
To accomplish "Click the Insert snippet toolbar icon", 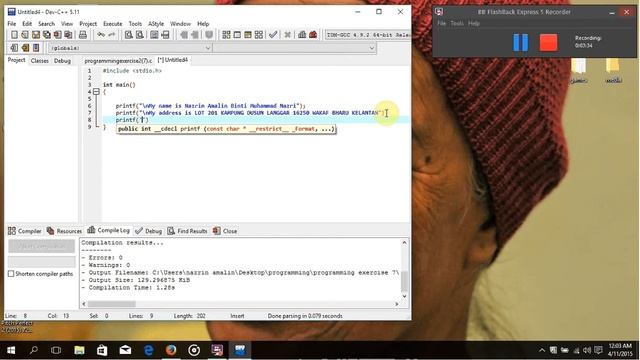I will click(14, 48).
